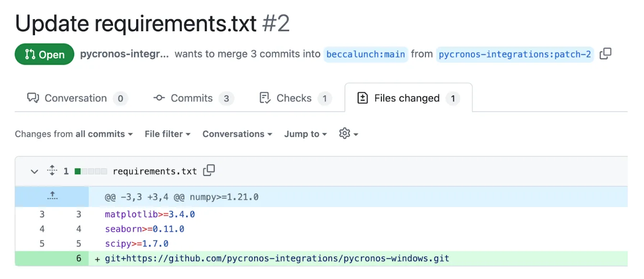Copy the patch-2 branch name icon
This screenshot has width=644, height=279.
605,54
